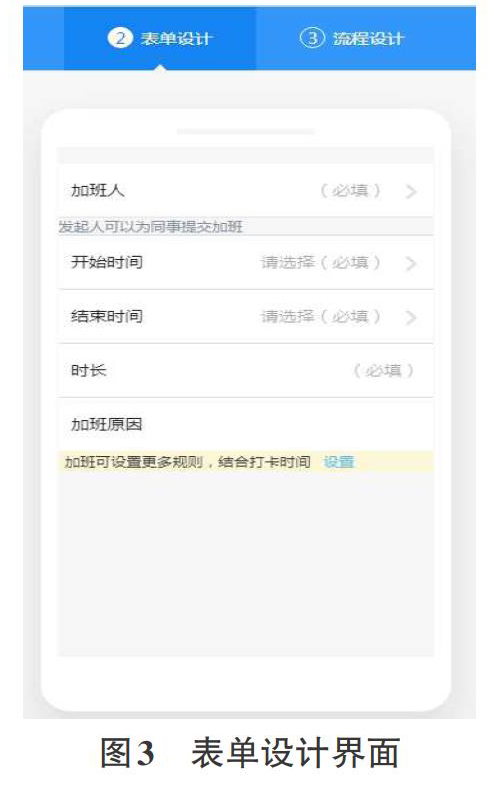
Task: Expand the 开始时间 row chevron
Action: click(411, 263)
